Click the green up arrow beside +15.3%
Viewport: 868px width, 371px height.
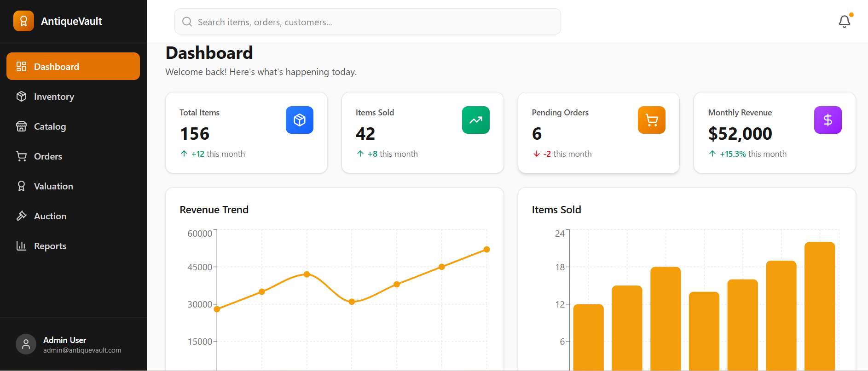[x=712, y=154]
